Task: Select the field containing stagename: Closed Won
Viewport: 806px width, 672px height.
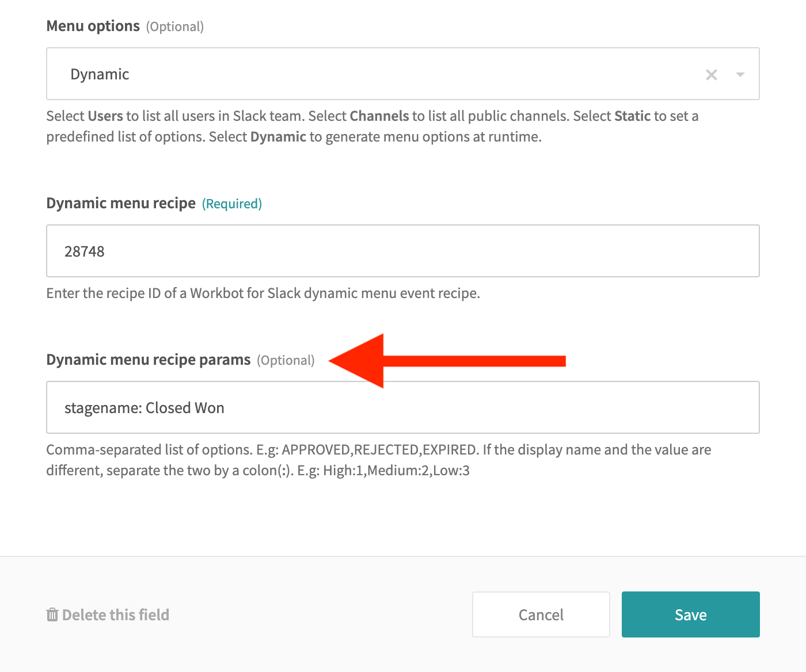Action: click(403, 407)
